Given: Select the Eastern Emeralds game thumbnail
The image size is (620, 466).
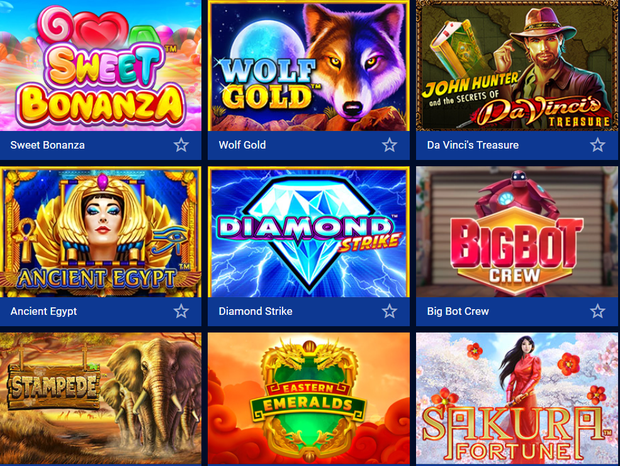Looking at the screenshot, I should 309,398.
